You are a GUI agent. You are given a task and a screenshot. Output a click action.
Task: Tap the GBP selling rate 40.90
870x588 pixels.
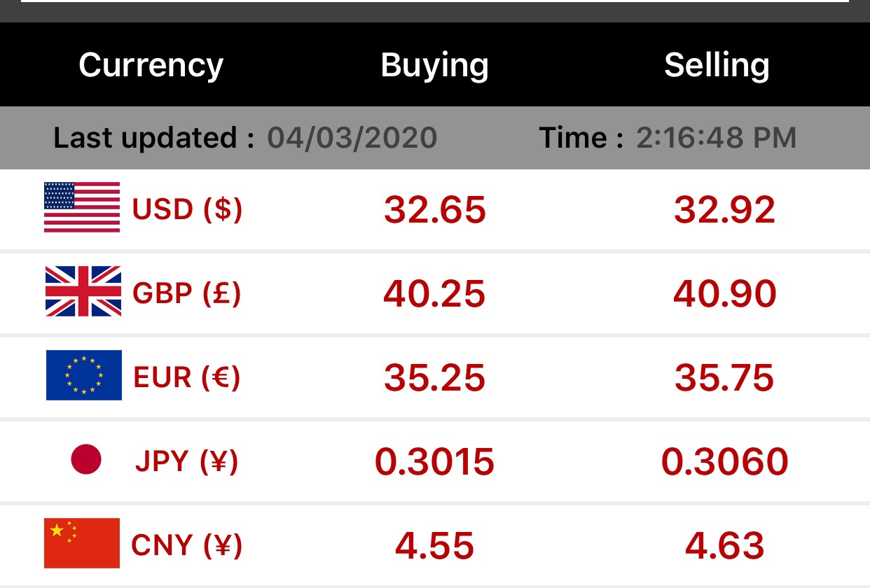[725, 293]
